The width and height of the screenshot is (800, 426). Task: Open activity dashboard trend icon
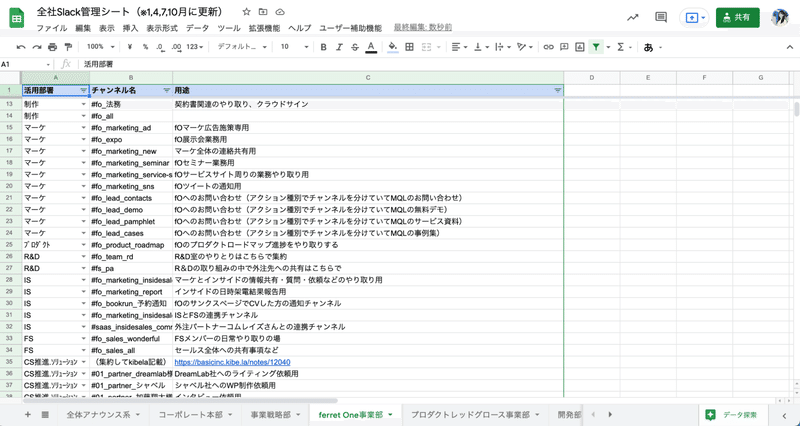(x=633, y=17)
